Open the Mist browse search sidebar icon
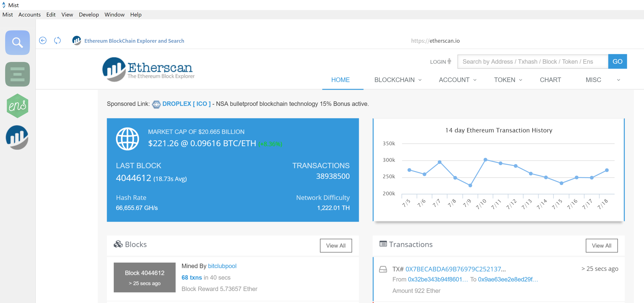Screen dimensions: 644x303 [17, 43]
